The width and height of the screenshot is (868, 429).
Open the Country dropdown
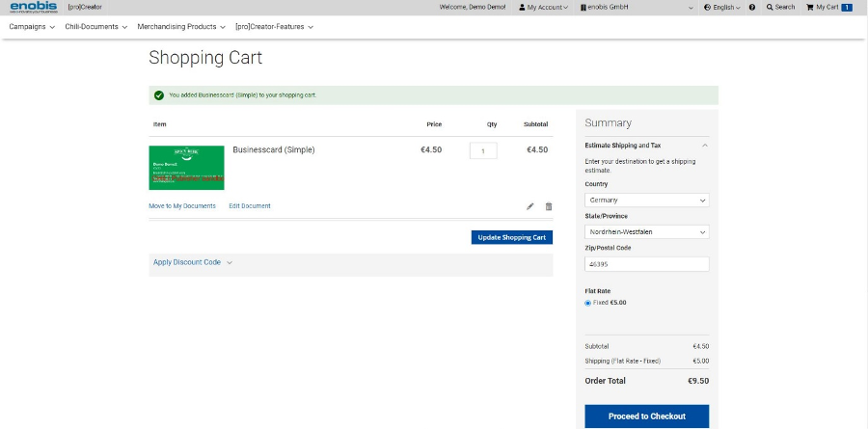[x=646, y=201]
